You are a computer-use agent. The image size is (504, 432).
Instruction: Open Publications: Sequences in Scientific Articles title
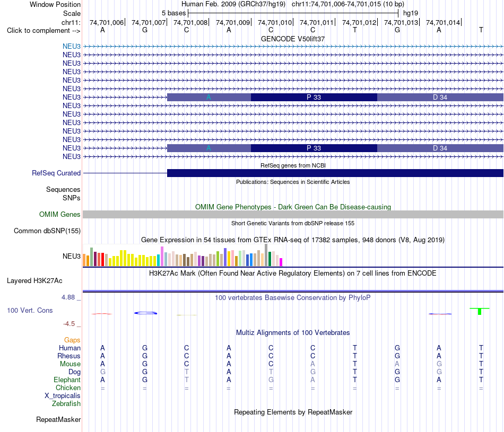[293, 182]
